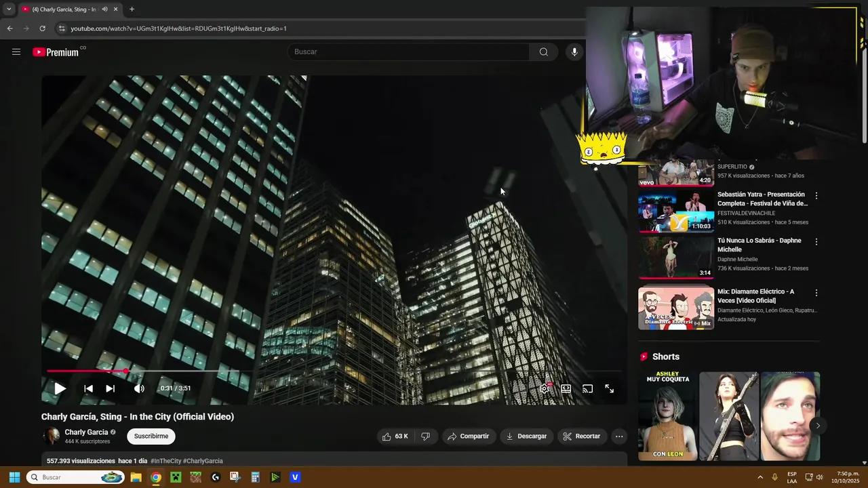Click the Suscribirme button
This screenshot has width=868, height=488.
(151, 436)
